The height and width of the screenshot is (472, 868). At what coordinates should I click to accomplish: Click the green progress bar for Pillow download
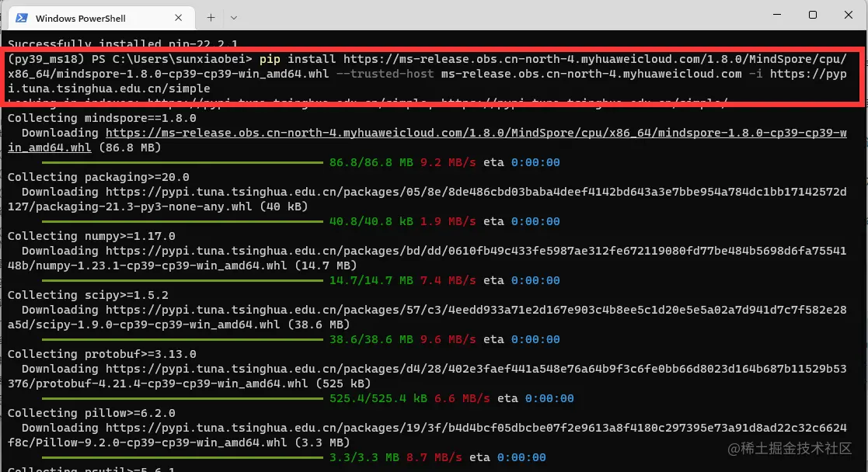[x=182, y=457]
